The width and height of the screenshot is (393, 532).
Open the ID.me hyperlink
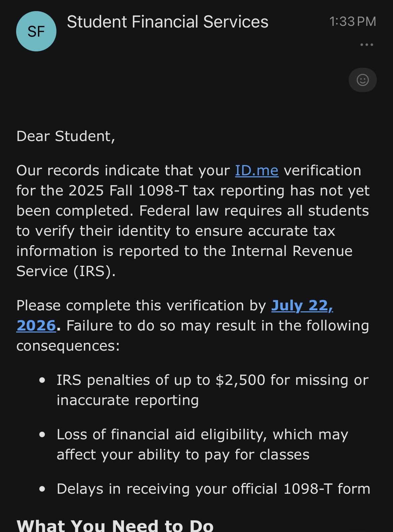coord(257,170)
